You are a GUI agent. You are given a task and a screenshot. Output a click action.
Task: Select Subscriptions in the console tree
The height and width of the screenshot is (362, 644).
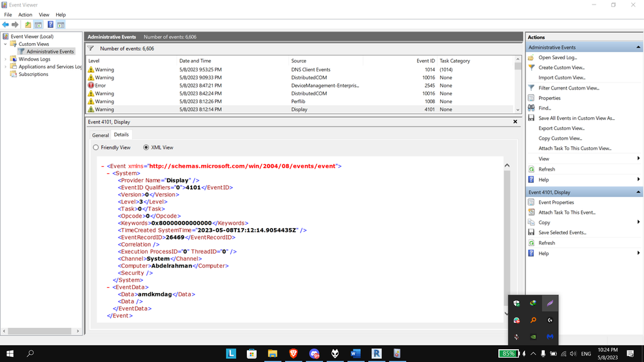click(x=34, y=74)
